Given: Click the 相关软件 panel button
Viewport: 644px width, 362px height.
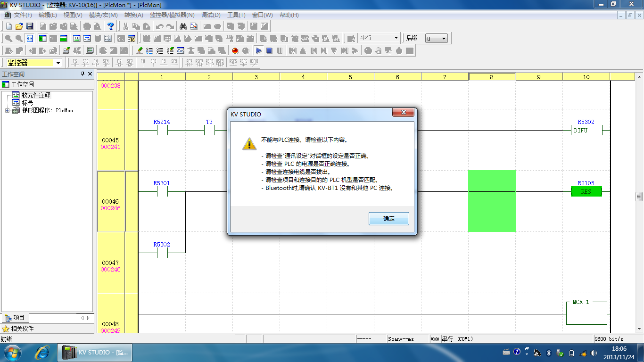Looking at the screenshot, I should (22, 329).
